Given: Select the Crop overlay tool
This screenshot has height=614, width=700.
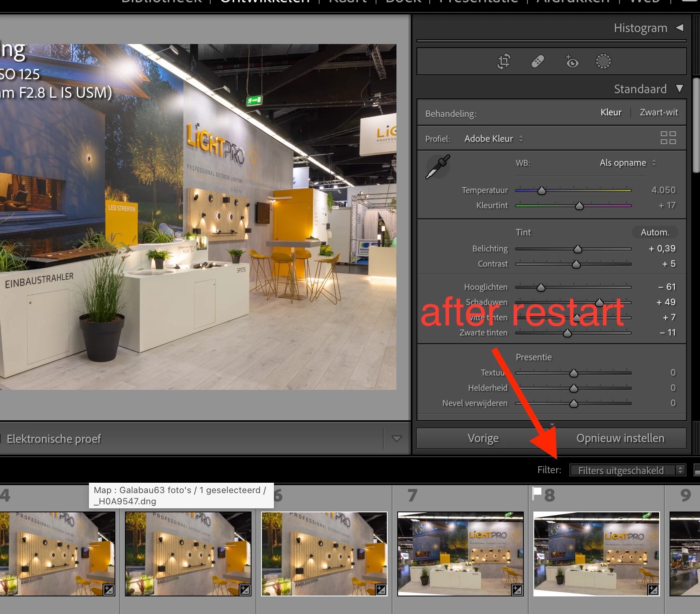Looking at the screenshot, I should pos(504,61).
